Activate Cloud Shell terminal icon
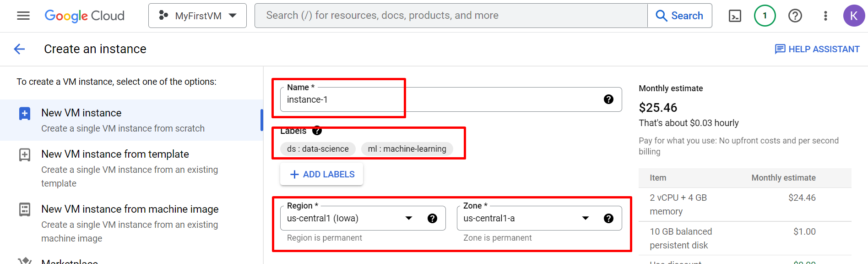 click(735, 16)
